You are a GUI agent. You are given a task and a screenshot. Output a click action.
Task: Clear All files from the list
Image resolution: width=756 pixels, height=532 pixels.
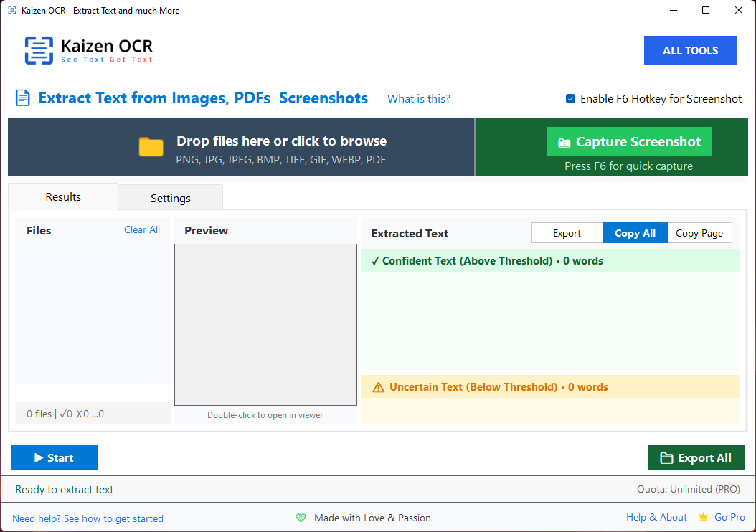coord(142,230)
